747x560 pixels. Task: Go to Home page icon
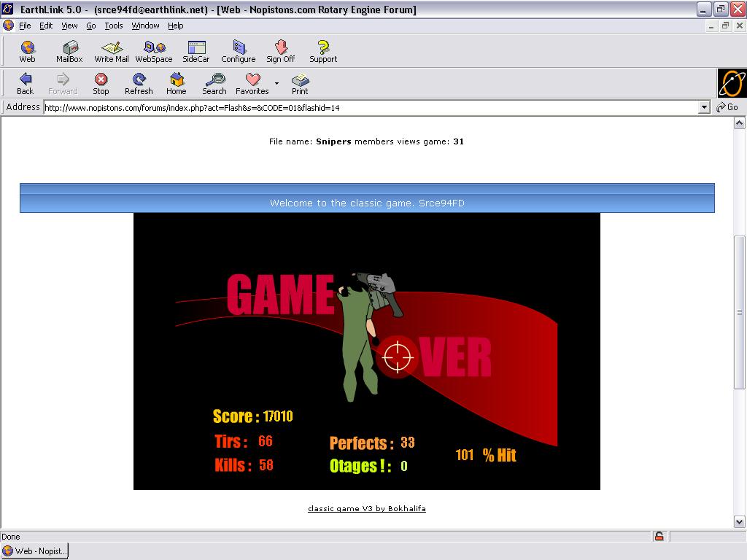coord(177,83)
